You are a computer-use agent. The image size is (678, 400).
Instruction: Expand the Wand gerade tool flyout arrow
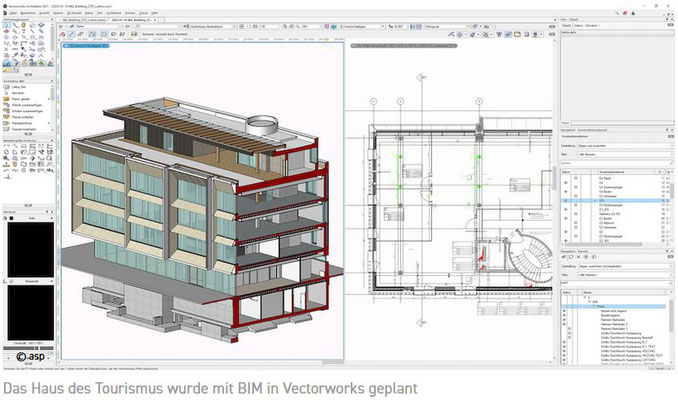(x=48, y=99)
